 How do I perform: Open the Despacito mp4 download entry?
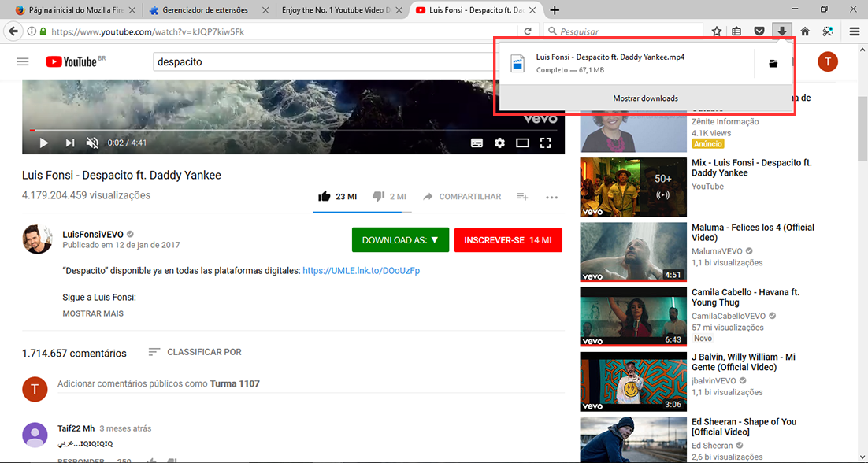pos(625,64)
